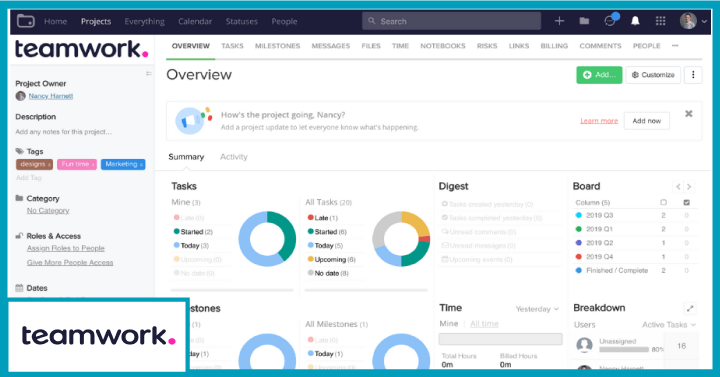Expand the user avatar menu arrow
Viewport: 720px width, 377px height.
tap(704, 22)
